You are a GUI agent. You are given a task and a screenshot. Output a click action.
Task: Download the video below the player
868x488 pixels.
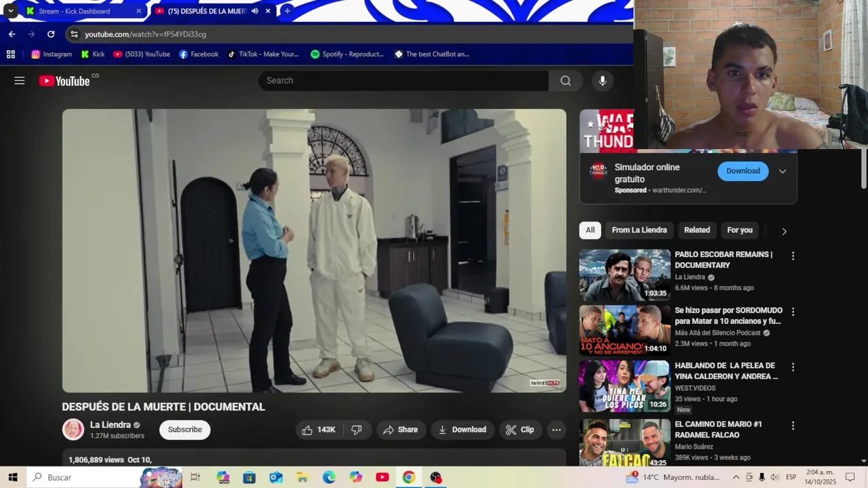[462, 430]
